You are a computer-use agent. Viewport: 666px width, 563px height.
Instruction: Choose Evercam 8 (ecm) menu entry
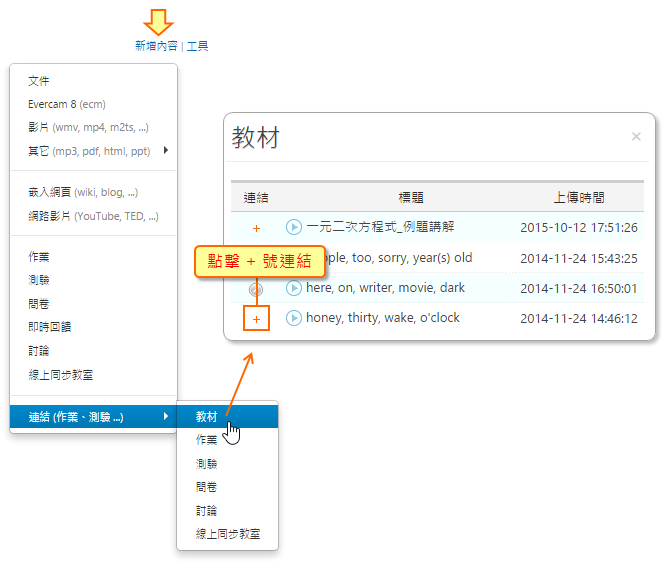coord(66,104)
